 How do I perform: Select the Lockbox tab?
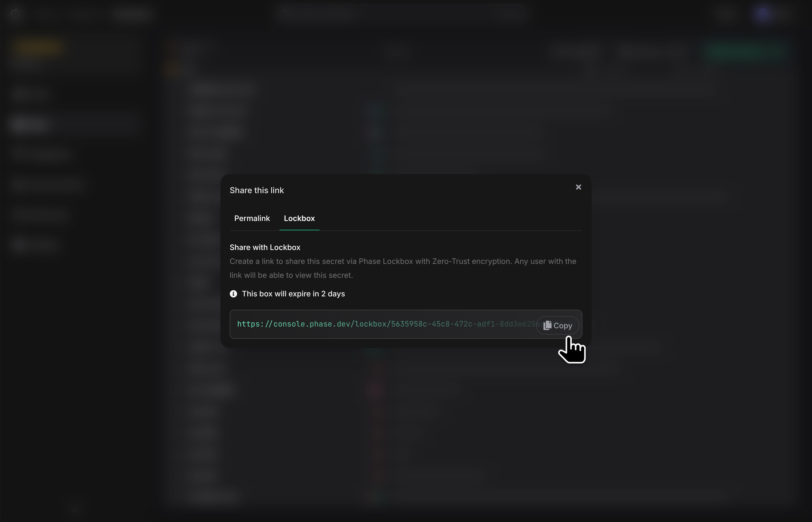click(x=299, y=218)
